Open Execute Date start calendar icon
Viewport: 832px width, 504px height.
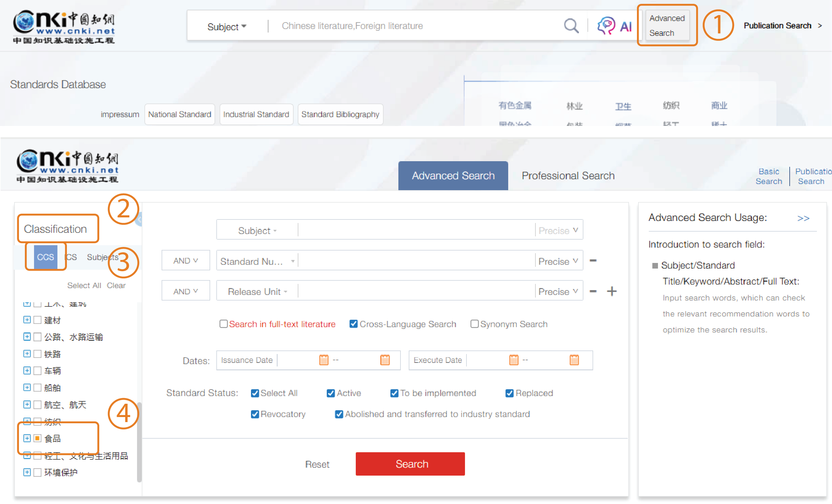tap(513, 360)
